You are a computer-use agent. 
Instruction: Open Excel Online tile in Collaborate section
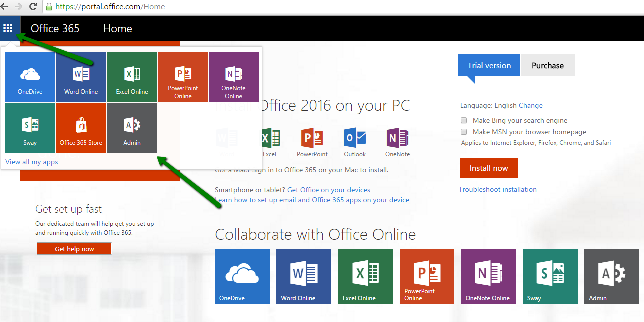tap(366, 276)
